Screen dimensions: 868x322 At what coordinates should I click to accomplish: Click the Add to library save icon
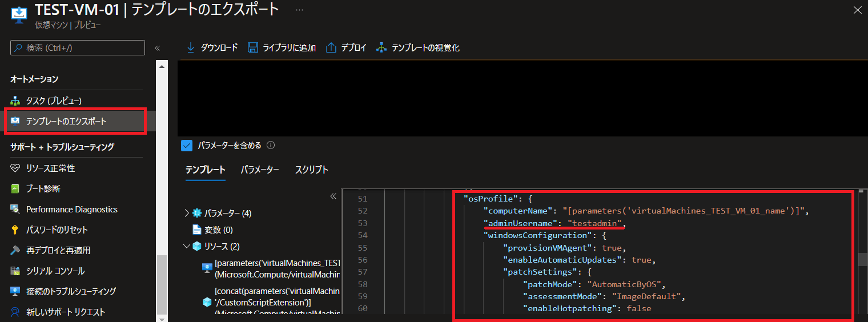(x=252, y=48)
